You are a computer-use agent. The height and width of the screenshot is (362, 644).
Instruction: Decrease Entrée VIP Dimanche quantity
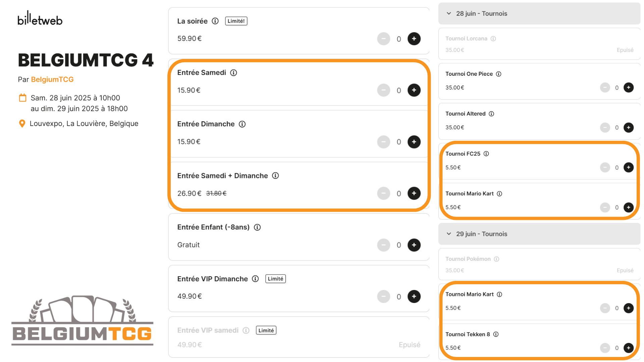point(384,297)
